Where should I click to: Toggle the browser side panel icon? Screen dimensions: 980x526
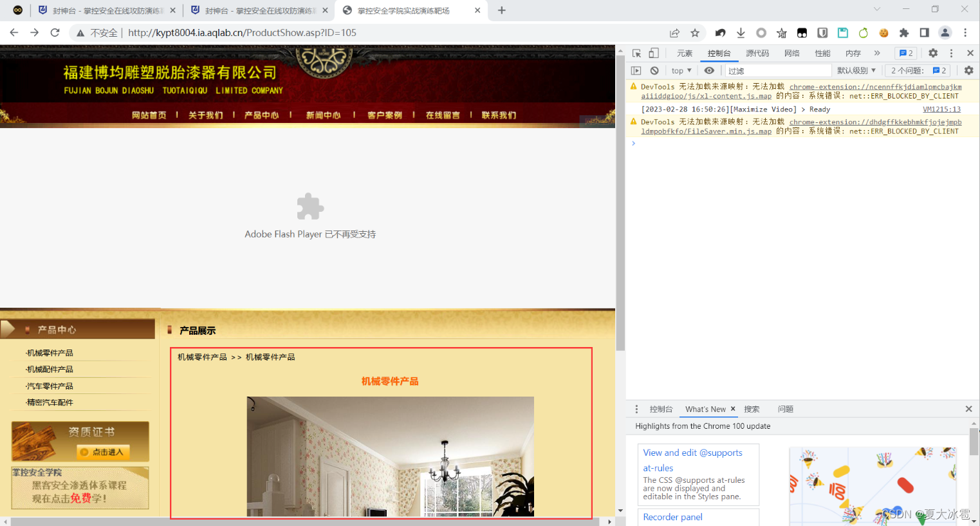925,33
